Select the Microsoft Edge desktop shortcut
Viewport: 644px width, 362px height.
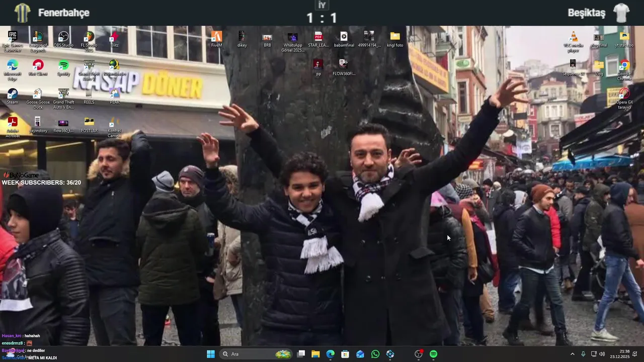coord(13,70)
